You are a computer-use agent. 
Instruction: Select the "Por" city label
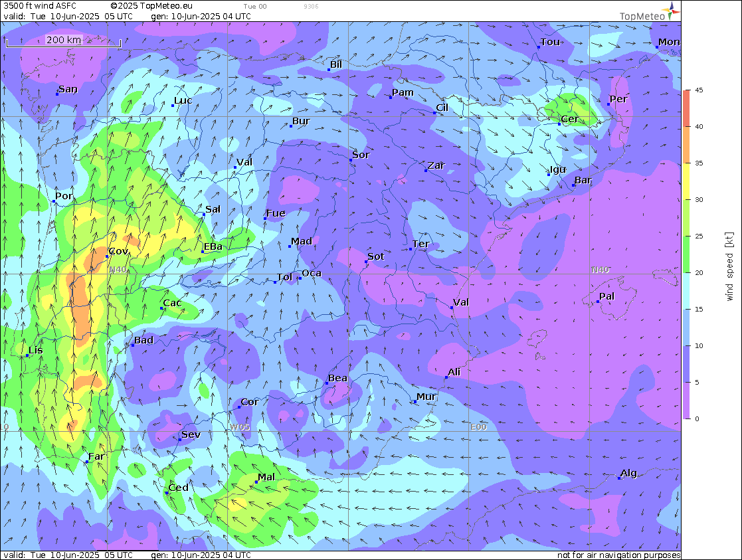[64, 196]
